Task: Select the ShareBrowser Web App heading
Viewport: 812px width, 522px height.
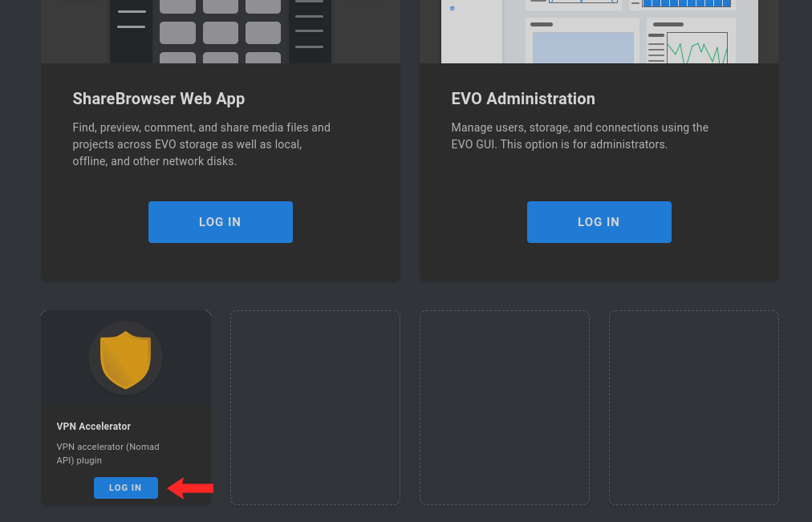Action: pyautogui.click(x=158, y=99)
